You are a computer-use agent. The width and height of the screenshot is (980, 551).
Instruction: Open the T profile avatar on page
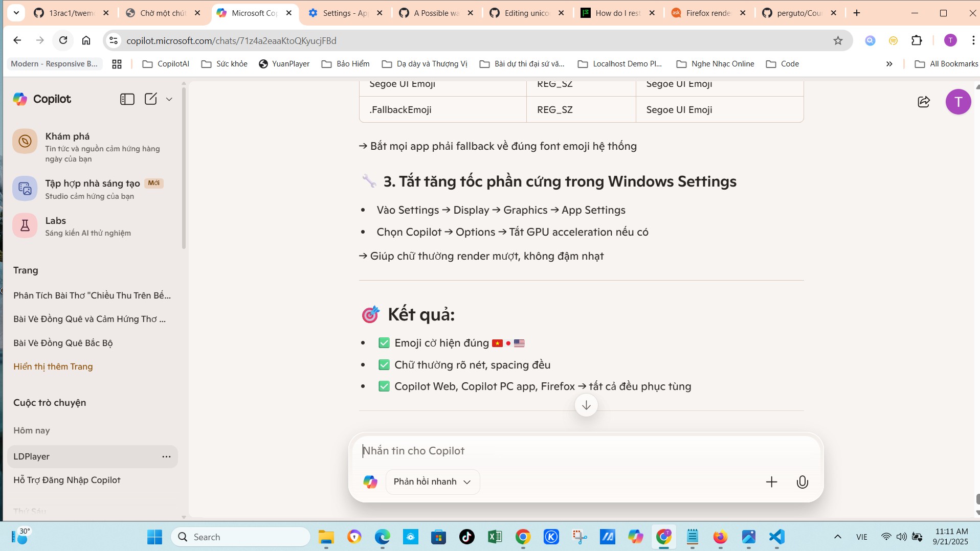coord(958,102)
